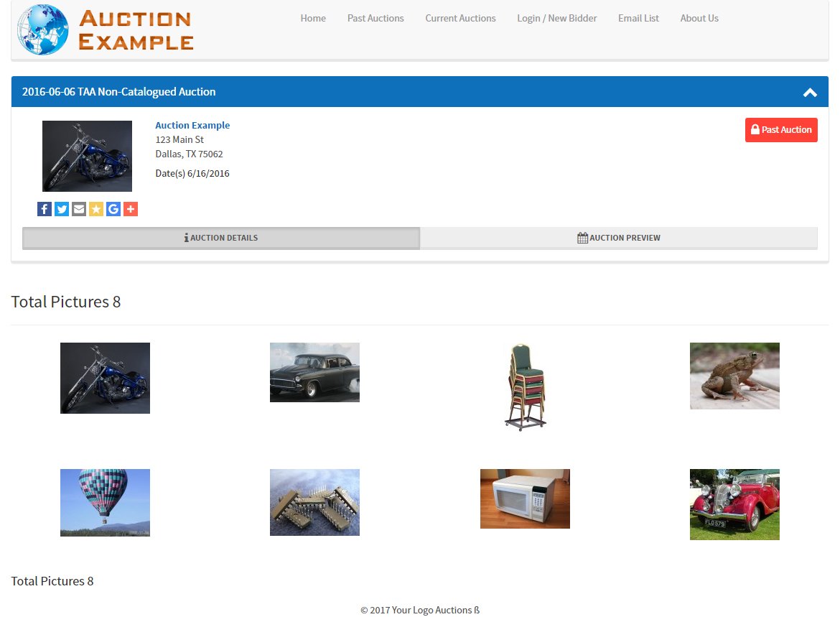Viewport: 840px width, 617px height.
Task: Navigate to About Us
Action: pos(699,18)
